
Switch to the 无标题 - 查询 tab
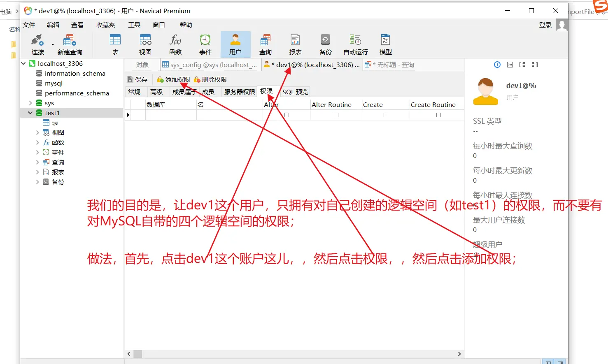pyautogui.click(x=389, y=65)
